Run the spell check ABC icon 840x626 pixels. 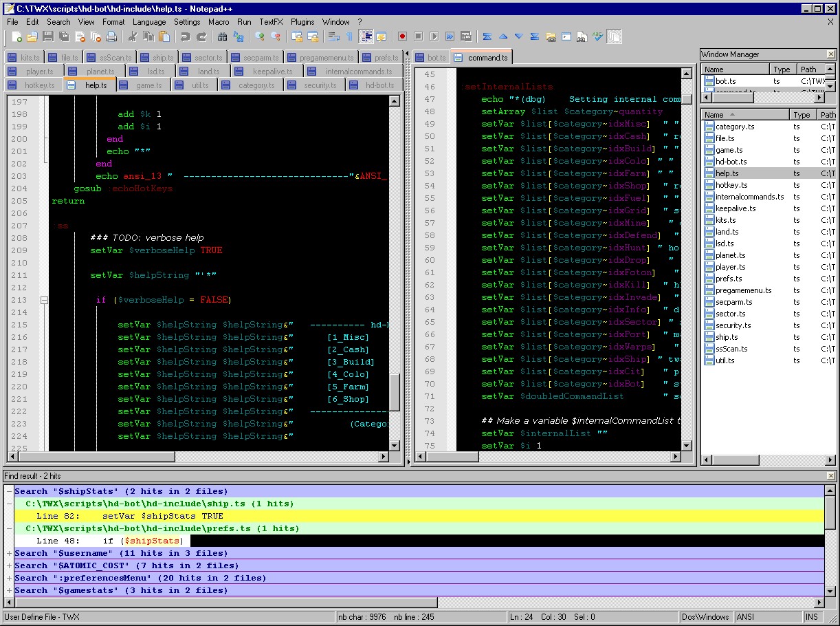point(597,37)
